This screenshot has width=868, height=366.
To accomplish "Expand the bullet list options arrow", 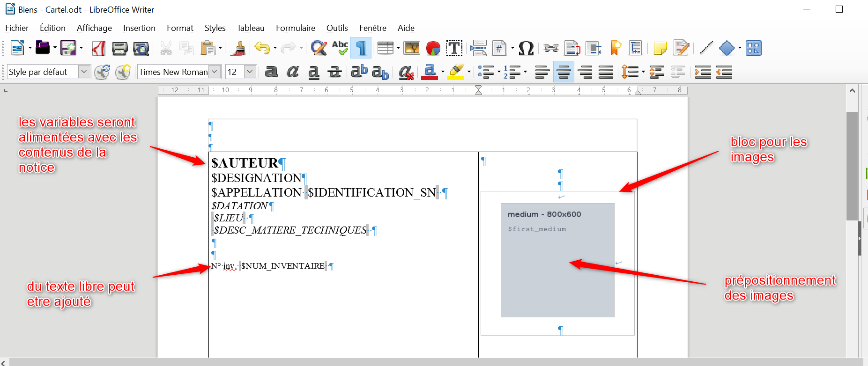I will 499,72.
